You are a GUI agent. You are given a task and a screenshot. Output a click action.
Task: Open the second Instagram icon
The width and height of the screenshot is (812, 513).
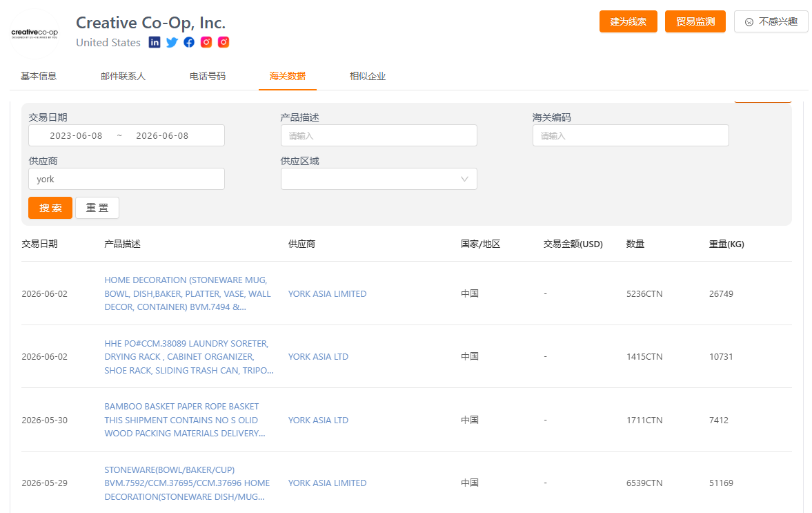[x=224, y=43]
